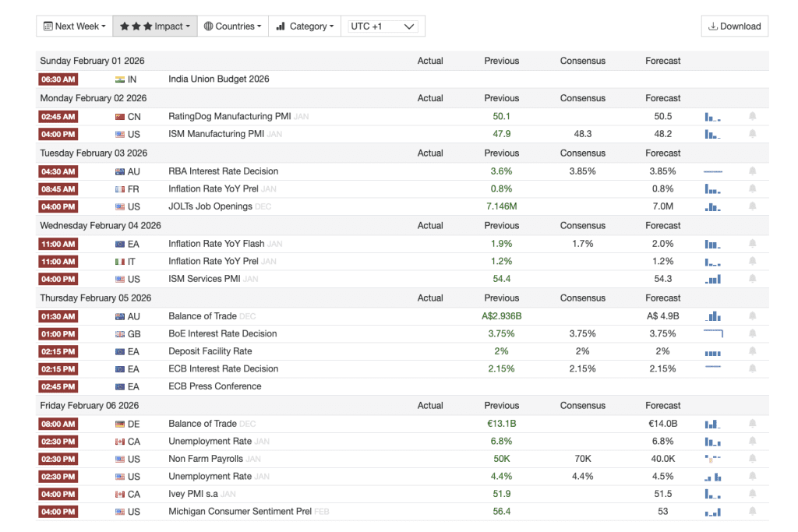The image size is (798, 532).
Task: Open the BoE Interest Rate Decision chart icon
Action: (712, 333)
